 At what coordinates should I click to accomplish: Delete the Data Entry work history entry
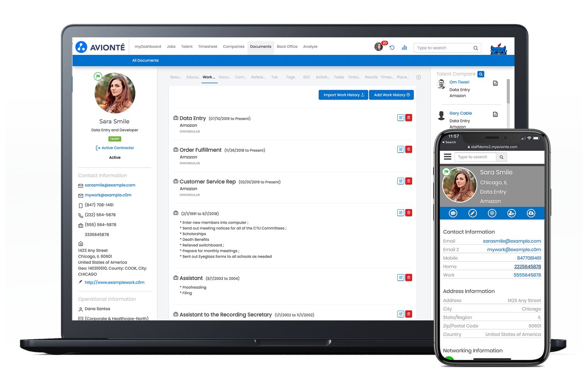tap(408, 118)
